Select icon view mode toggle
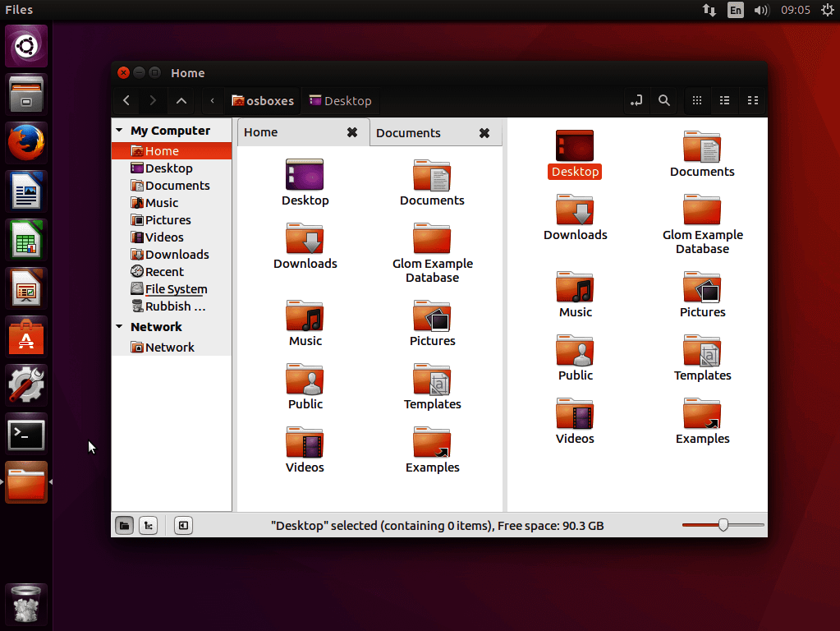840x631 pixels. click(x=697, y=100)
